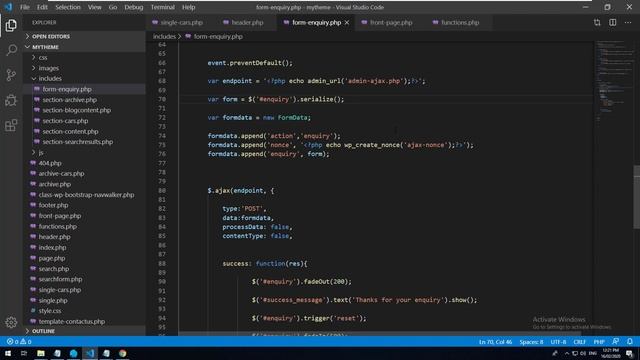
Task: Open style.css in the file tree
Action: point(50,311)
